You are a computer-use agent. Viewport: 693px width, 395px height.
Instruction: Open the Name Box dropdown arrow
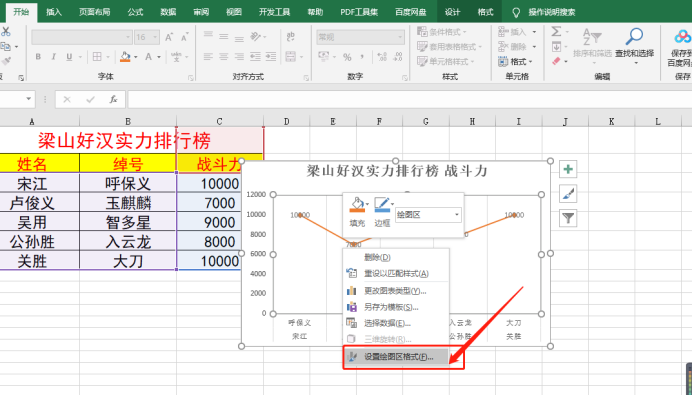pos(29,99)
